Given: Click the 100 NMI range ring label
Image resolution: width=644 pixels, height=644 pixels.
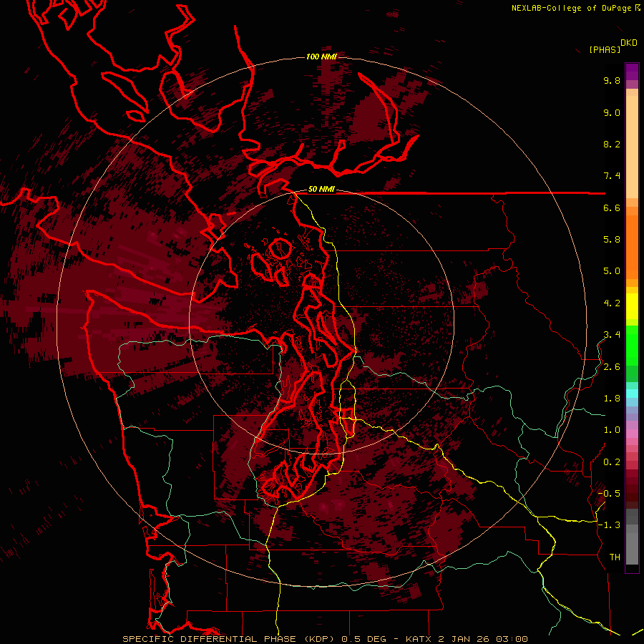Looking at the screenshot, I should click(321, 57).
